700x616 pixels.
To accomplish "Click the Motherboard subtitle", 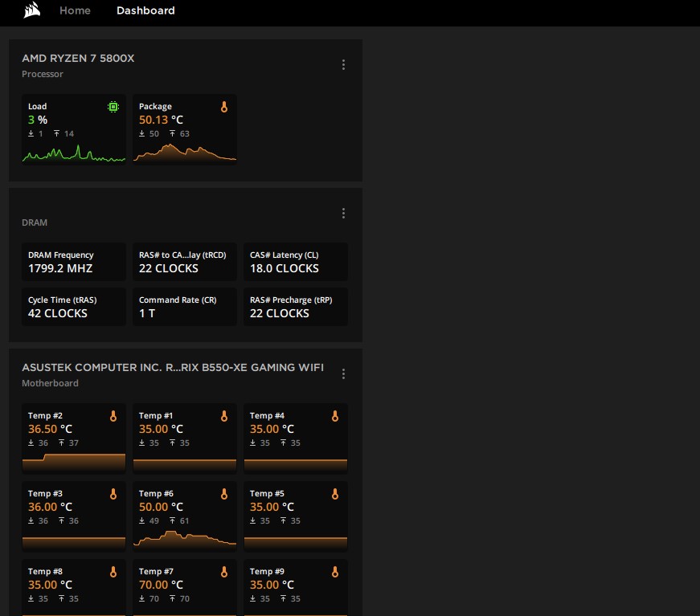I will (x=50, y=383).
